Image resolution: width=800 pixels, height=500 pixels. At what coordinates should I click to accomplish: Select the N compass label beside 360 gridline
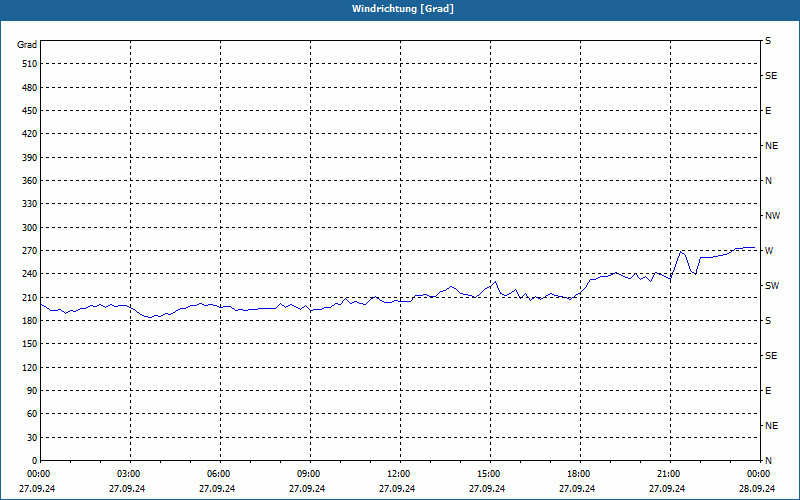click(x=768, y=181)
